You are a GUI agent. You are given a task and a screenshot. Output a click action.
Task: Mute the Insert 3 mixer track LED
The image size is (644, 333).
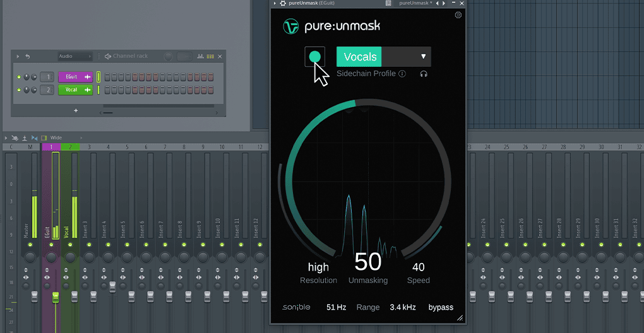point(89,245)
